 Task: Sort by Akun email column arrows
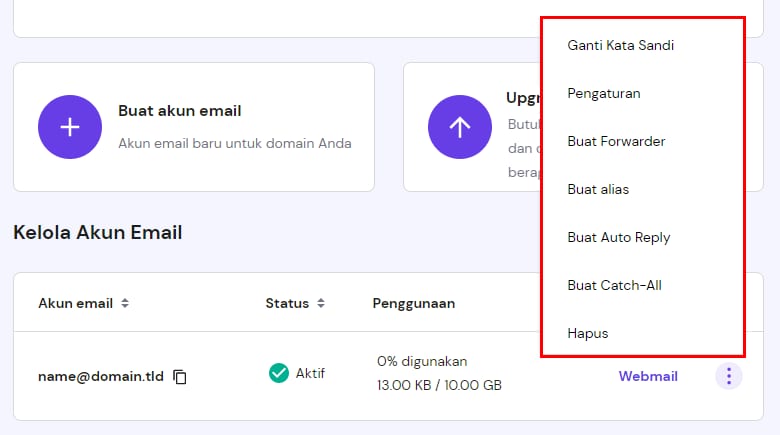[125, 303]
